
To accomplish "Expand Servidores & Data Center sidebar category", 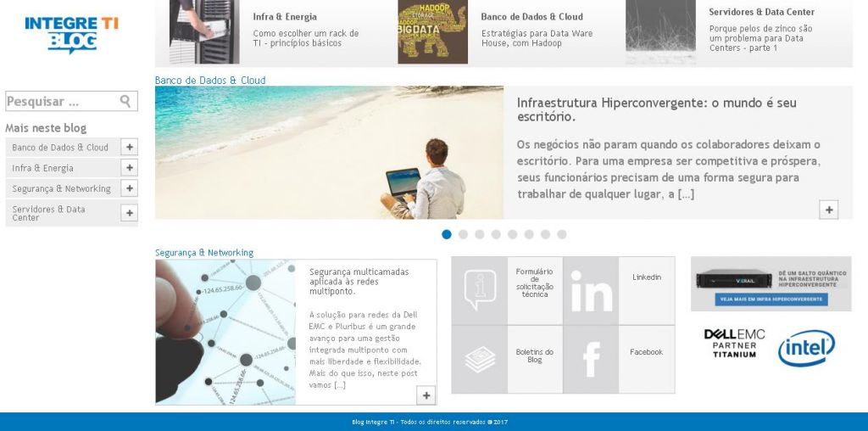I will pos(129,213).
